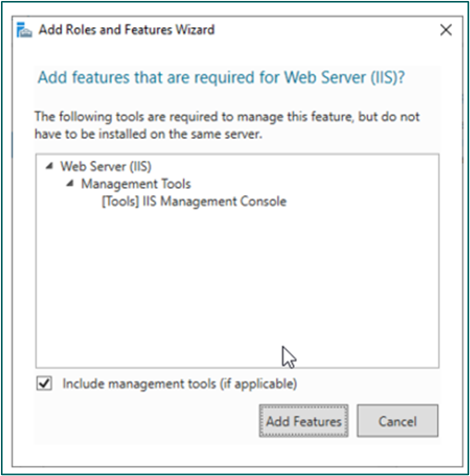This screenshot has height=476, width=470.
Task: Select [Tools] IIS Management Console item
Action: tap(194, 202)
